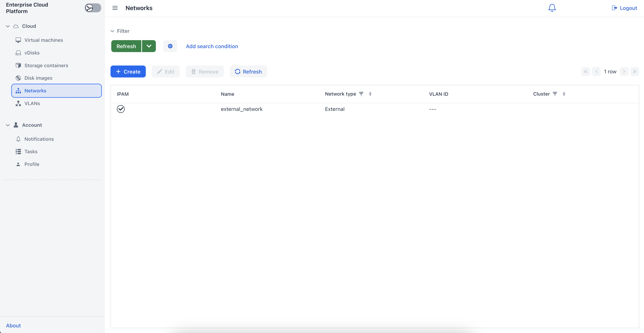
Task: Select the external_network row checkbox
Action: [x=121, y=109]
